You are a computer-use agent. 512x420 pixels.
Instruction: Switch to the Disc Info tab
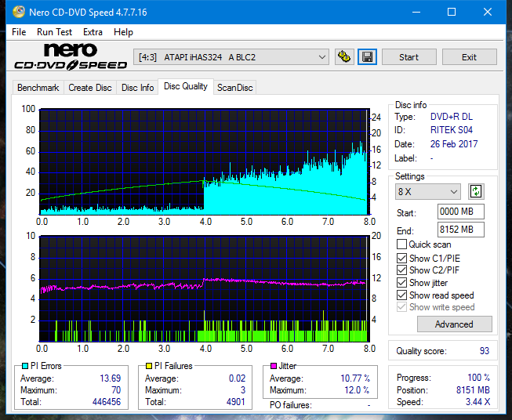click(x=137, y=88)
